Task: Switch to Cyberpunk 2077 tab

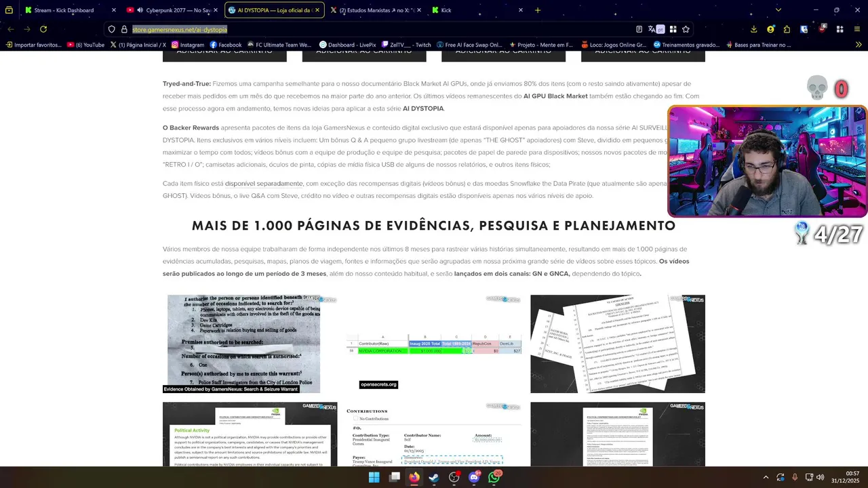Action: (x=172, y=10)
